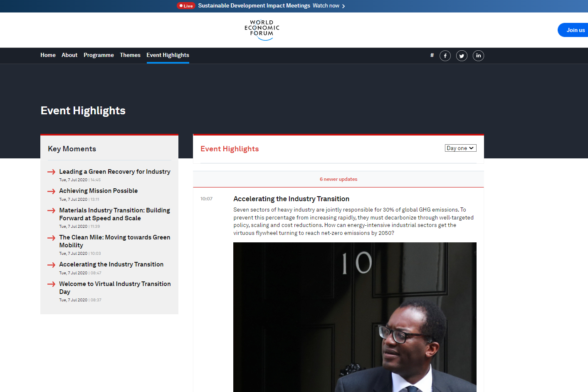Click the arrow beside Achieving Mission Possible
588x392 pixels.
[x=51, y=191]
